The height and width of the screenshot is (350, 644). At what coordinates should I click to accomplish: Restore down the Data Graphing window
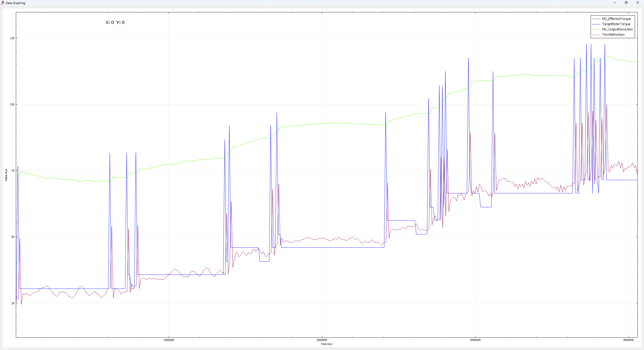coord(626,3)
